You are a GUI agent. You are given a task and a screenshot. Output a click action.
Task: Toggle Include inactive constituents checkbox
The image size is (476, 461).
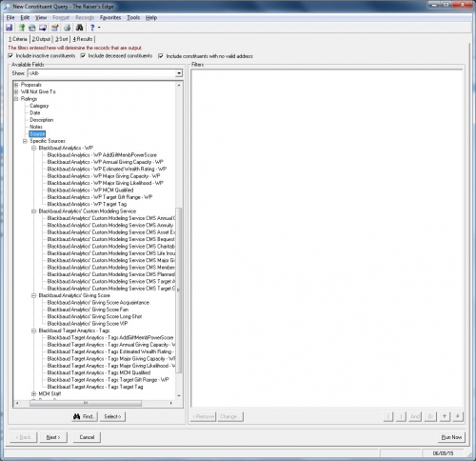point(10,56)
